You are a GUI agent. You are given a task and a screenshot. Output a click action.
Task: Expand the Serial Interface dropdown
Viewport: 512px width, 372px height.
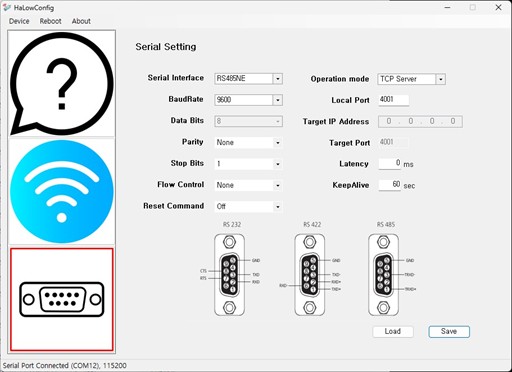(x=248, y=79)
